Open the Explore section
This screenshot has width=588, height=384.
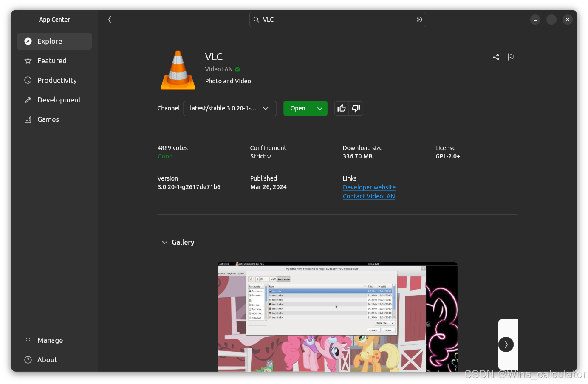coord(54,41)
